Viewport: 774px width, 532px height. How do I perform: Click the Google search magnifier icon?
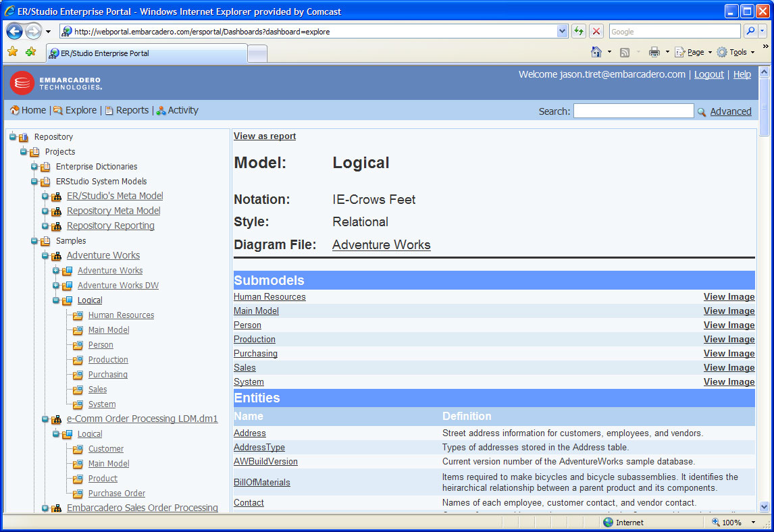(750, 31)
